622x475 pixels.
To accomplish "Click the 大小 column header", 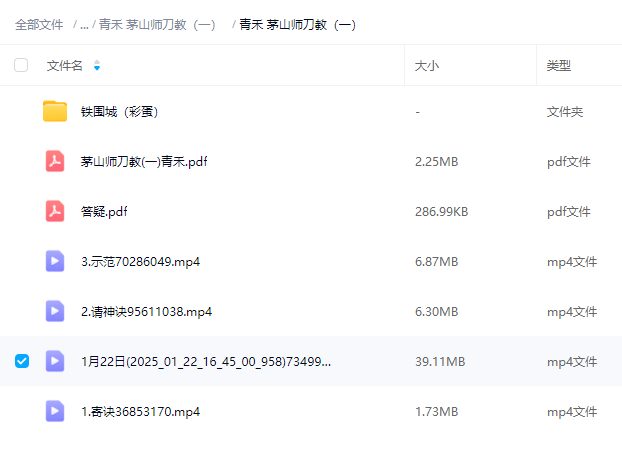I will (x=427, y=66).
